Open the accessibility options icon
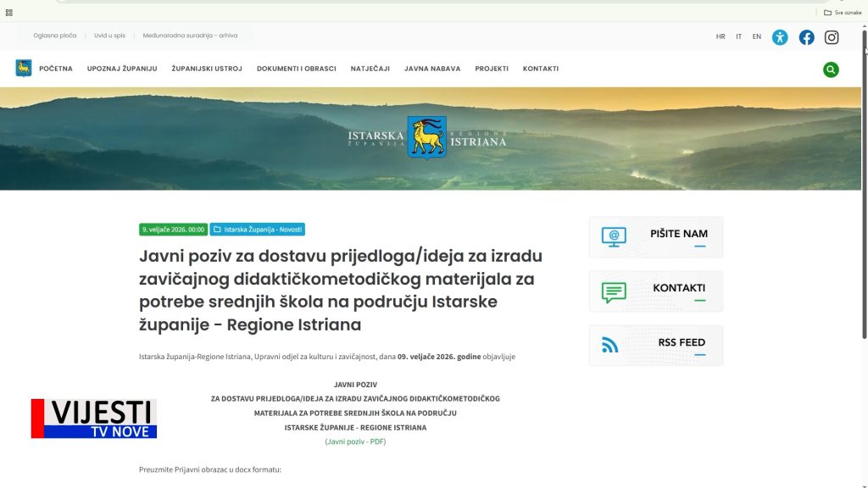The width and height of the screenshot is (868, 488). click(780, 37)
